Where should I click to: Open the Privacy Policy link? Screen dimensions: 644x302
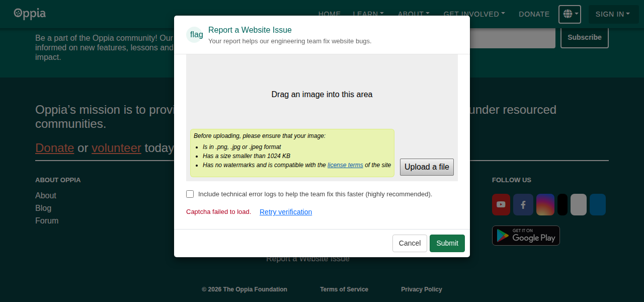pyautogui.click(x=422, y=289)
